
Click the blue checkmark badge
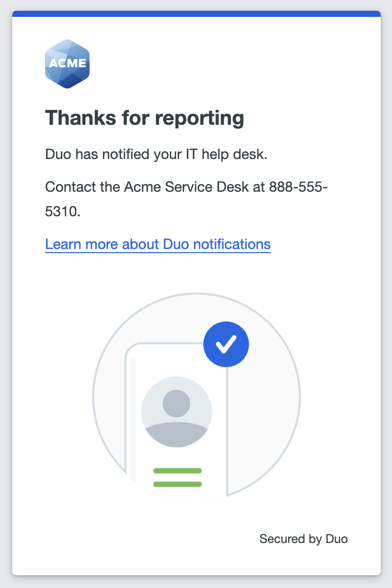point(226,344)
